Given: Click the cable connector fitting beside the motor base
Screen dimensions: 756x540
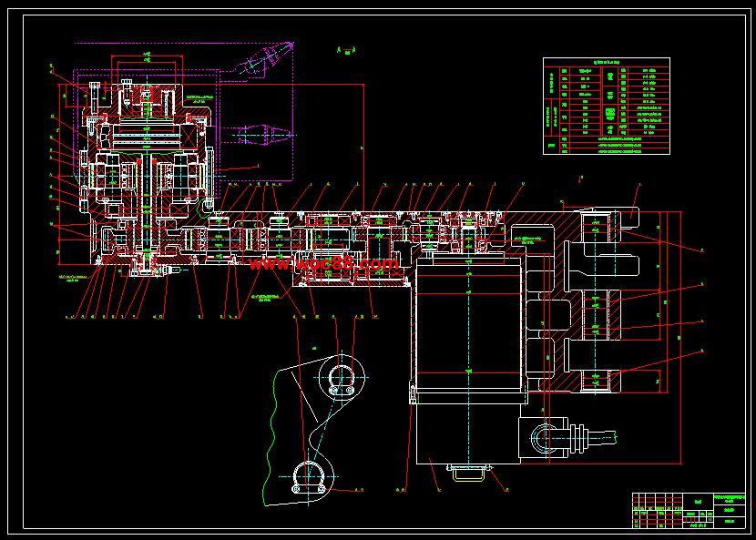Looking at the screenshot, I should click(568, 438).
